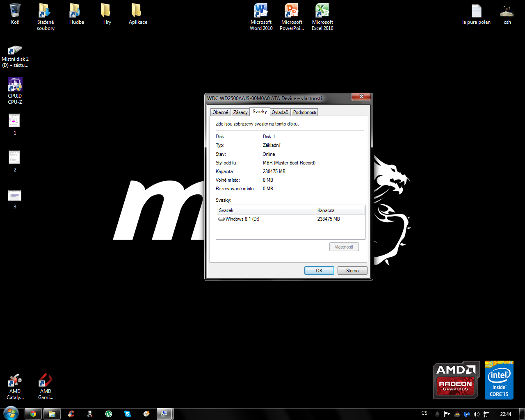Open notification bell tray icon
525x420 pixels.
437,414
